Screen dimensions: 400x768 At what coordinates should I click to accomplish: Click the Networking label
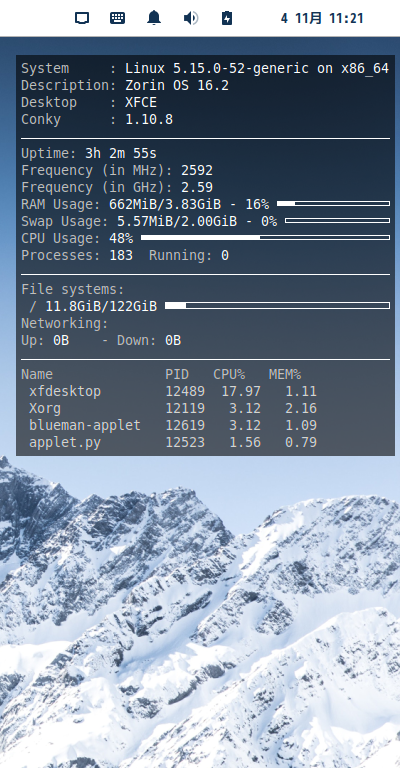point(65,323)
